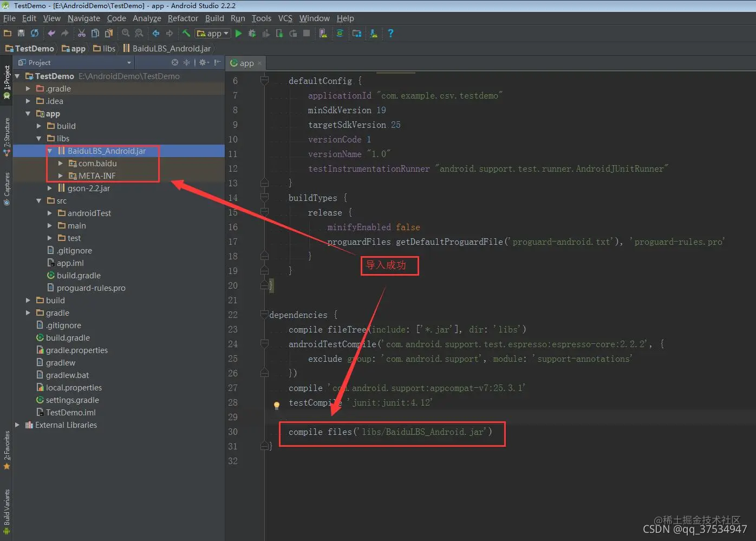Click TestDemo in the navigation breadcrumb
Screen dimensions: 756x541
(30, 48)
